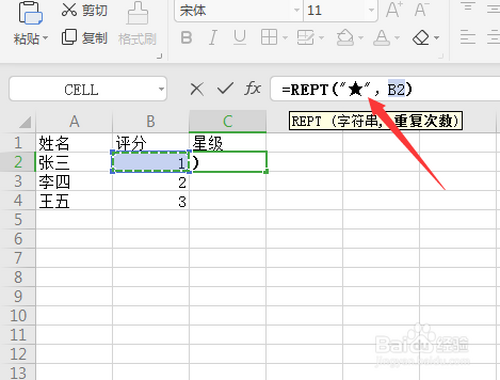Screen dimensions: 500x380
Task: Click the Paste clipboard icon
Action: [30, 13]
